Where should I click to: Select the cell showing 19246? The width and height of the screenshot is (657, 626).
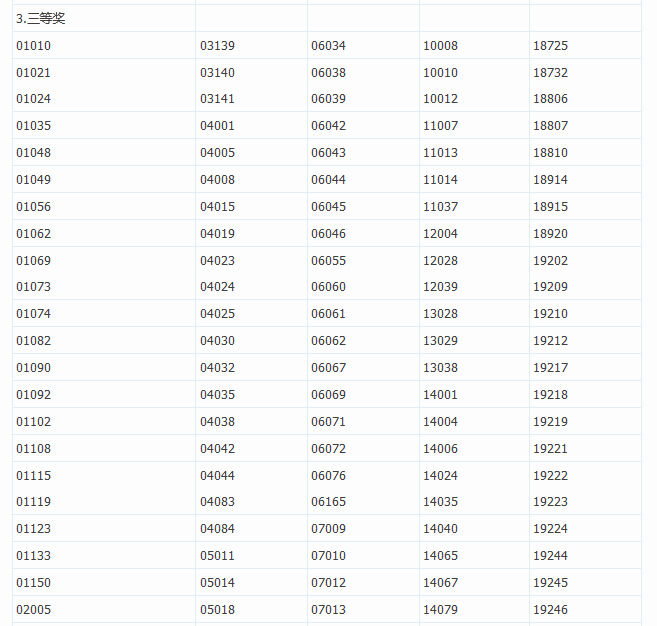[x=550, y=609]
